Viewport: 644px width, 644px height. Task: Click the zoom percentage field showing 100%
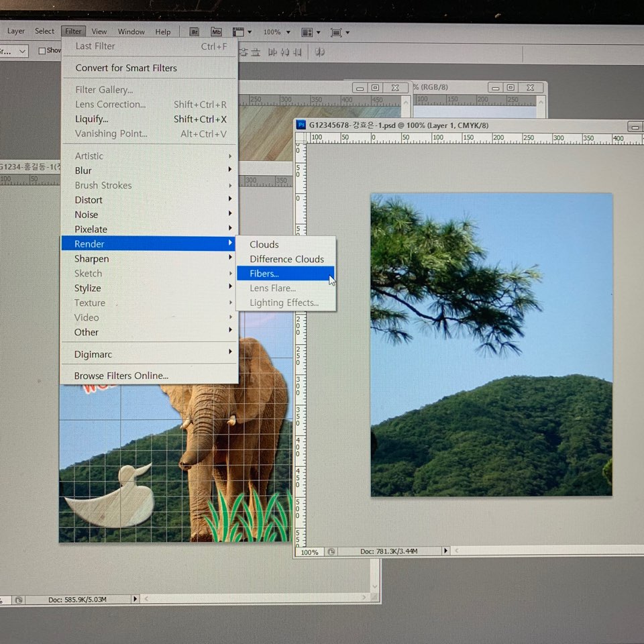click(309, 552)
